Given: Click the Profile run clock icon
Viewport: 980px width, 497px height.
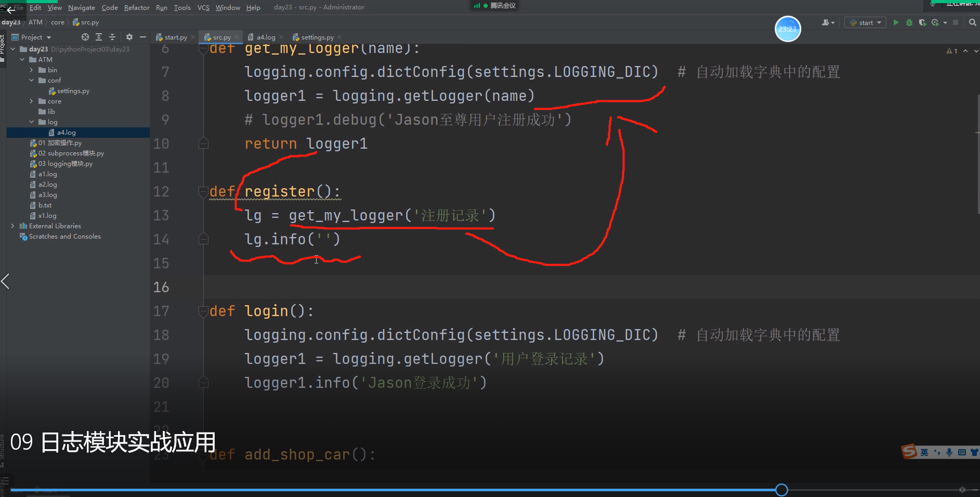Looking at the screenshot, I should 935,22.
